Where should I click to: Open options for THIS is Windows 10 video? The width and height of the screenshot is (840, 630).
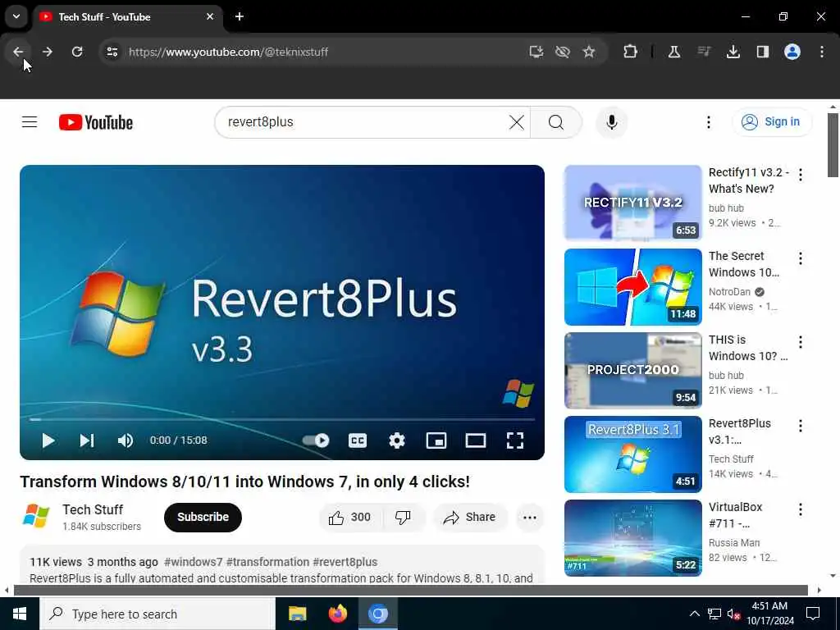[801, 342]
